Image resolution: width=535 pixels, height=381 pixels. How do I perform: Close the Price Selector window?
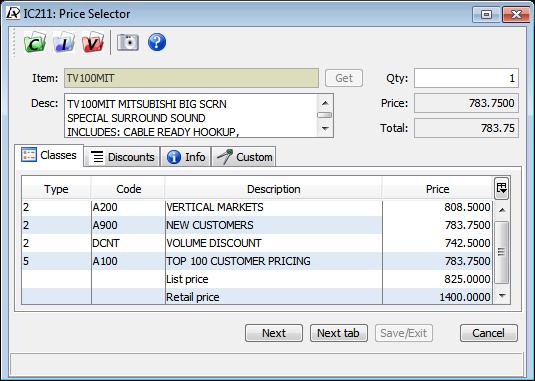(516, 14)
